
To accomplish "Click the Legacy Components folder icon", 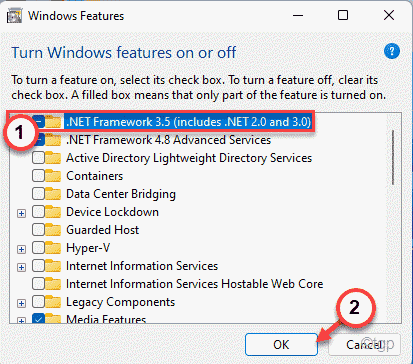I will click(53, 302).
